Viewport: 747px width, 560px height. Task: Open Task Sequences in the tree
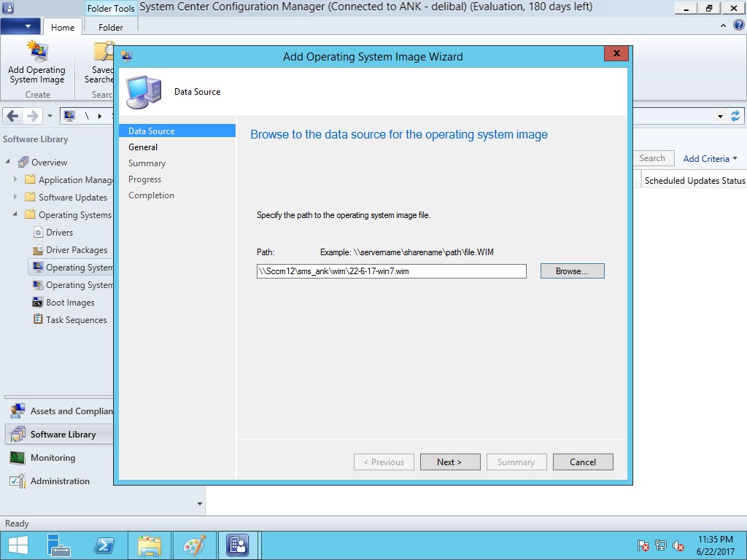point(76,320)
